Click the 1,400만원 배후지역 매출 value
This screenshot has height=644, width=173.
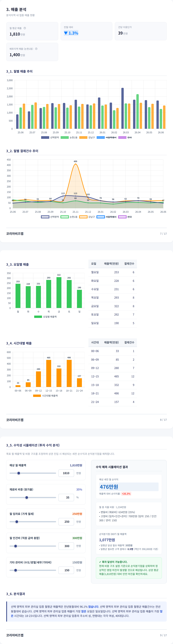(x=17, y=55)
